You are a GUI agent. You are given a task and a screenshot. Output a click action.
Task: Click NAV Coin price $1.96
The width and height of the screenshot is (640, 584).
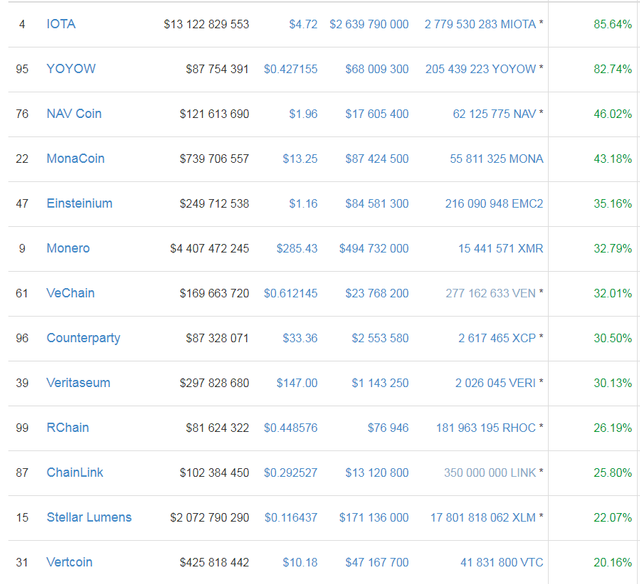click(x=303, y=114)
